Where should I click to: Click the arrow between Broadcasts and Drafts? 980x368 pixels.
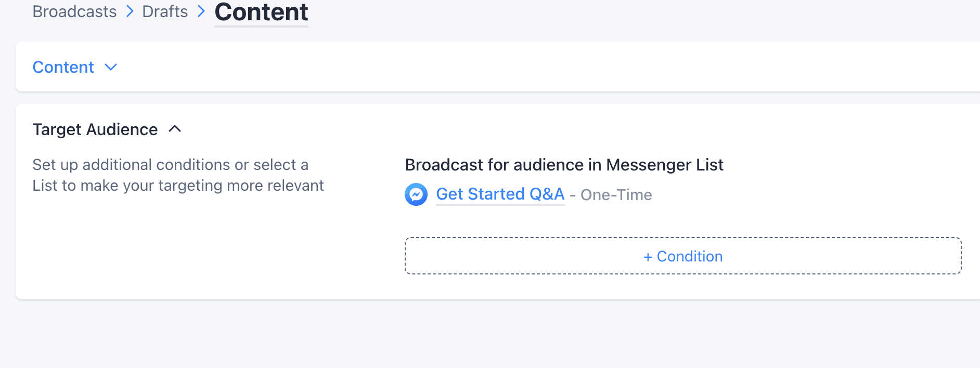130,11
